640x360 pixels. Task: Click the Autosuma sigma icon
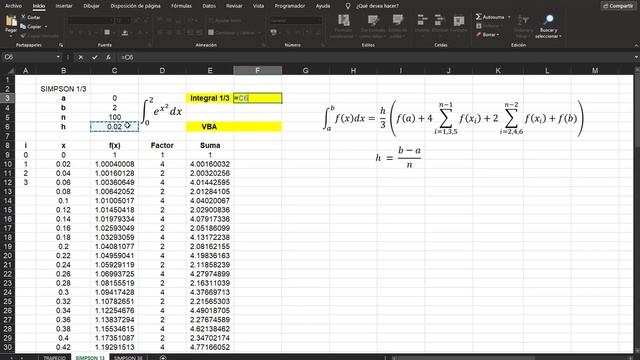478,17
